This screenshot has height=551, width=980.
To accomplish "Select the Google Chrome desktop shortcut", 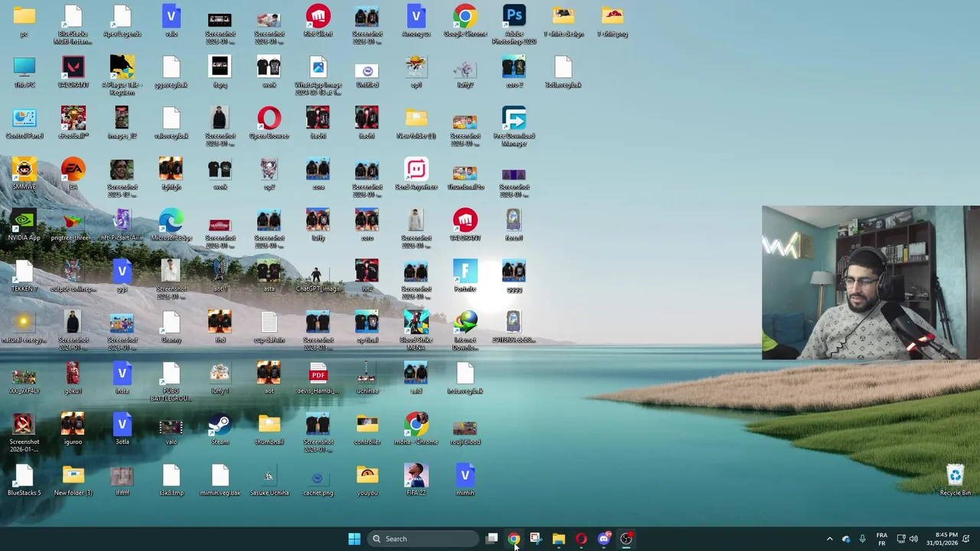I will [465, 21].
